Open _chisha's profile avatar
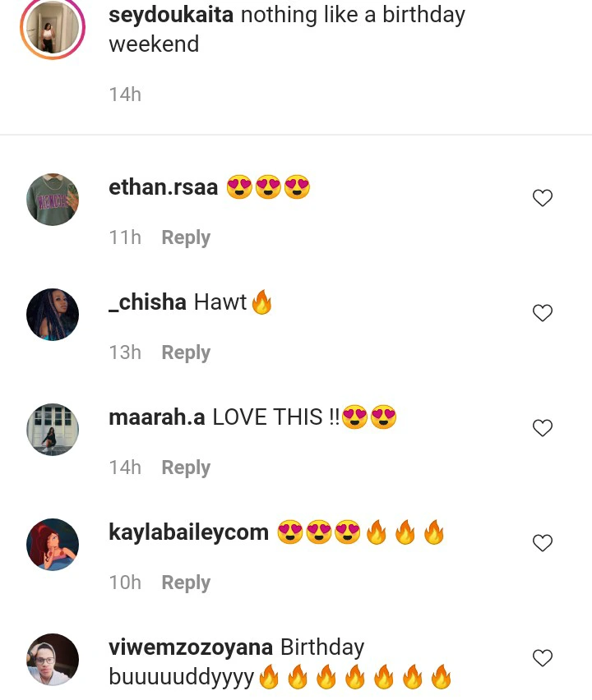The image size is (592, 700). point(53,315)
